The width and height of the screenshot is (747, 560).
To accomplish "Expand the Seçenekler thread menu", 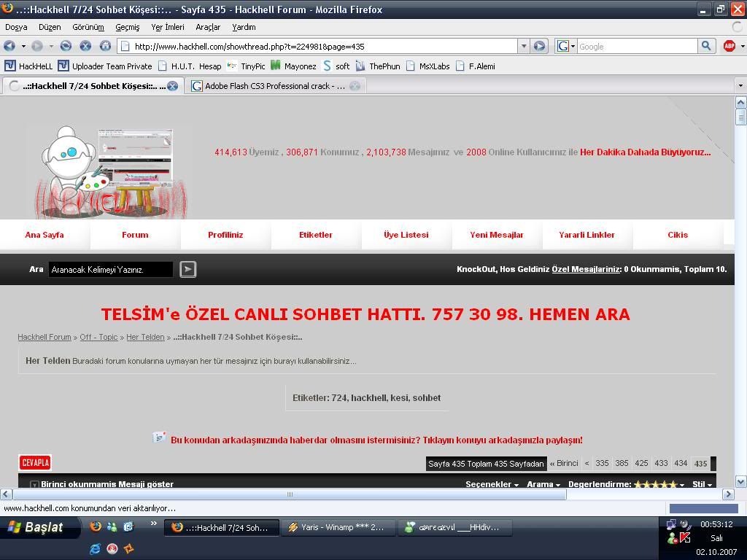I will [492, 484].
